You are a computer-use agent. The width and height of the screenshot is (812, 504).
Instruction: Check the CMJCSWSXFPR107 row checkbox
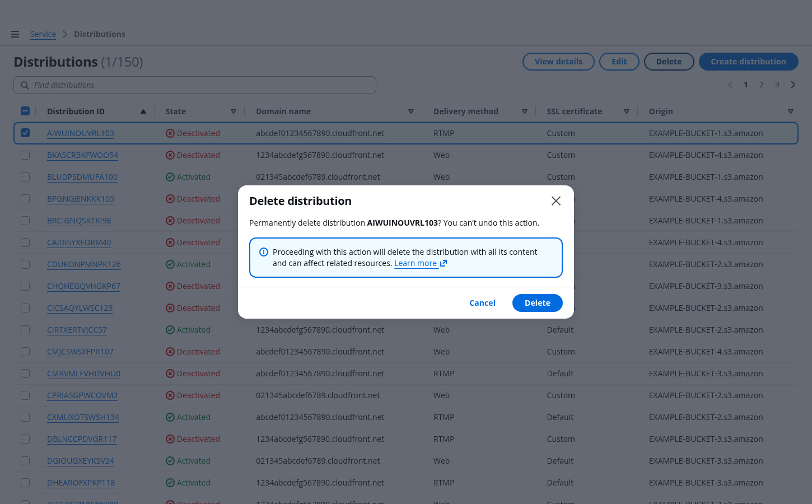[x=25, y=351]
